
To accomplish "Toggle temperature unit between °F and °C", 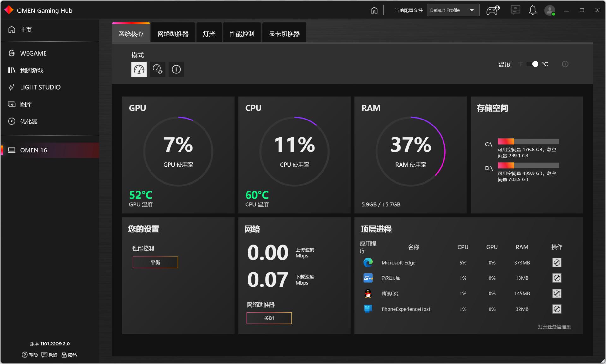I will pyautogui.click(x=532, y=64).
